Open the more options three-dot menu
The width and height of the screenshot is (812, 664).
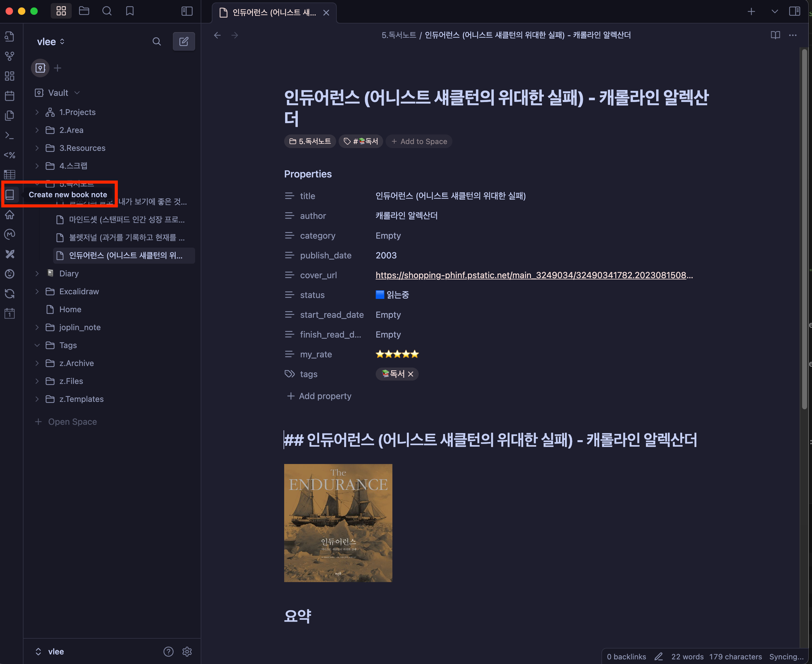click(793, 35)
